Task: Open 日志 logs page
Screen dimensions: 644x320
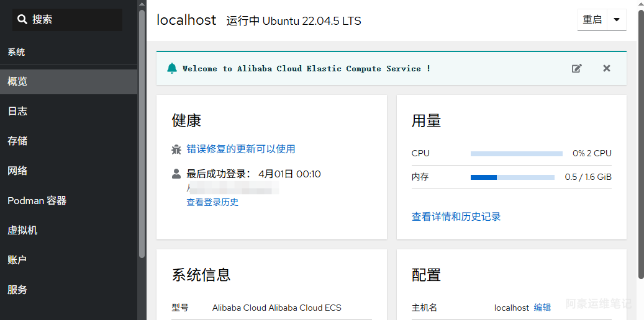Action: (68, 111)
